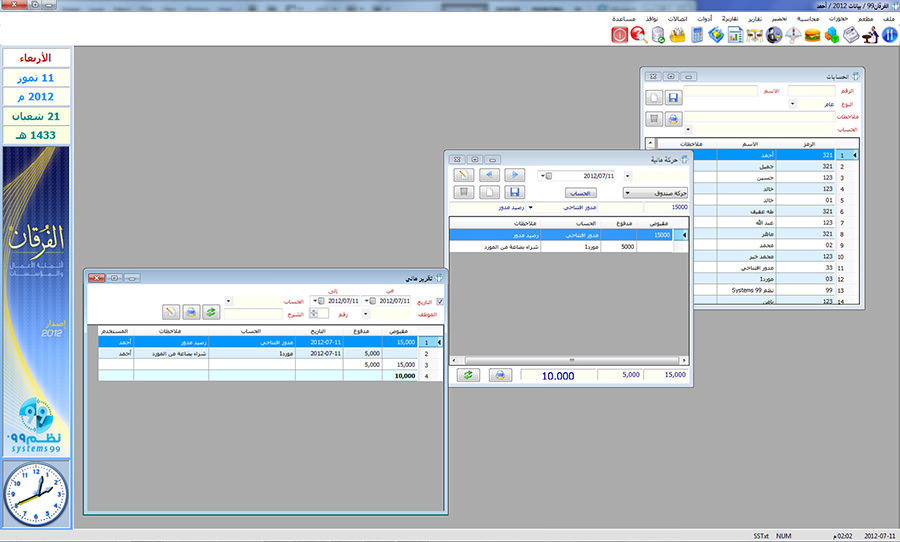The image size is (900, 542).
Task: Open the تقارير reports menu
Action: click(755, 19)
